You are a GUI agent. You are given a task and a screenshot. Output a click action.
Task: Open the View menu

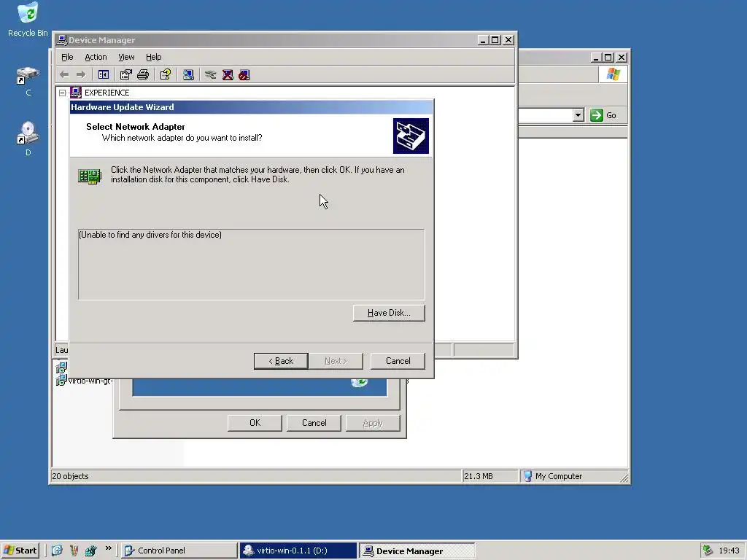[126, 57]
